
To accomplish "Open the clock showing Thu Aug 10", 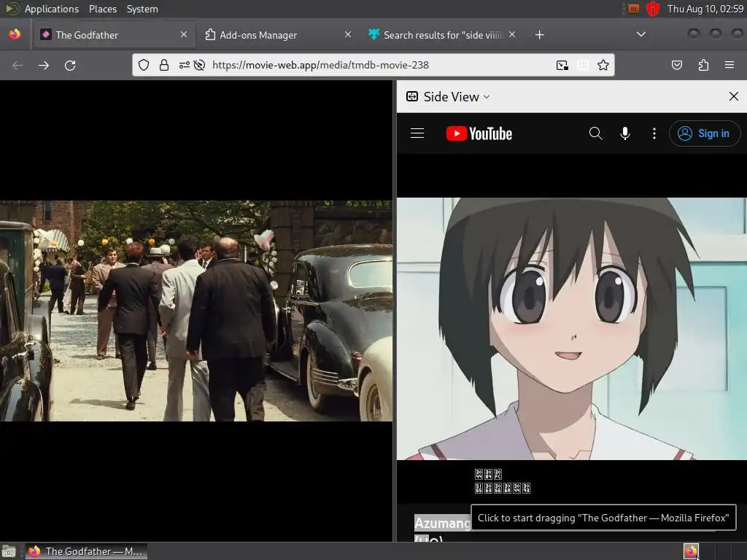I will 705,9.
